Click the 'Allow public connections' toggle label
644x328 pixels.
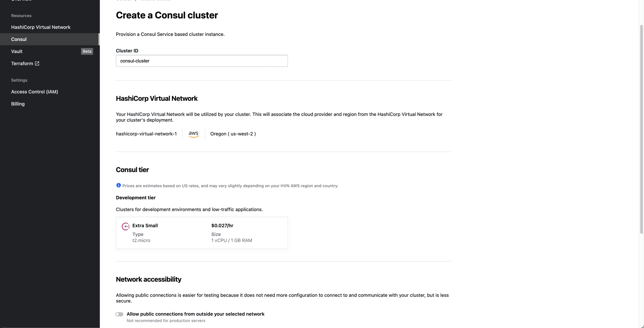(195, 314)
